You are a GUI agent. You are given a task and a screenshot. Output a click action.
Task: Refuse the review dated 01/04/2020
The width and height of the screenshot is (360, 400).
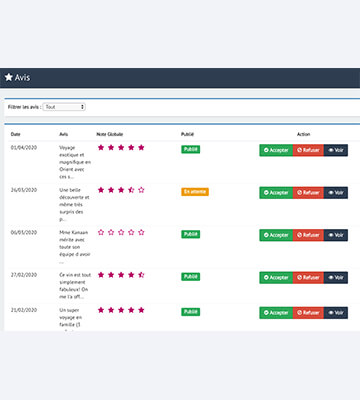coord(308,150)
